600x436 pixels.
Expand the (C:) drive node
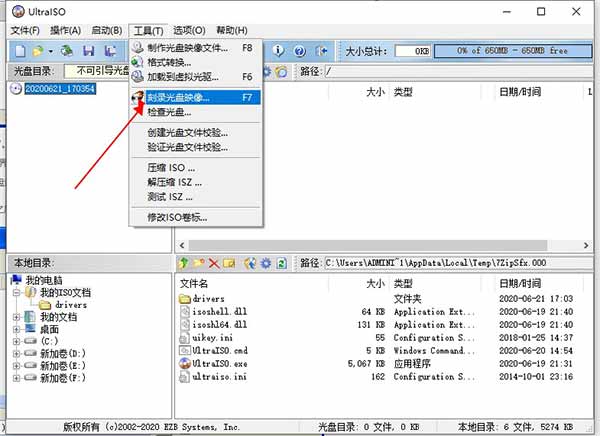point(16,341)
